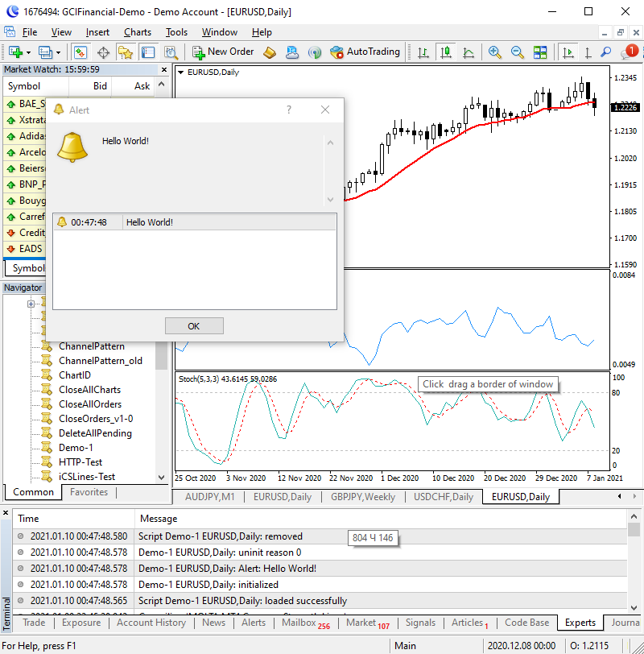The width and height of the screenshot is (644, 654).
Task: Open MetaEditor using the toolbar icon
Action: (270, 52)
